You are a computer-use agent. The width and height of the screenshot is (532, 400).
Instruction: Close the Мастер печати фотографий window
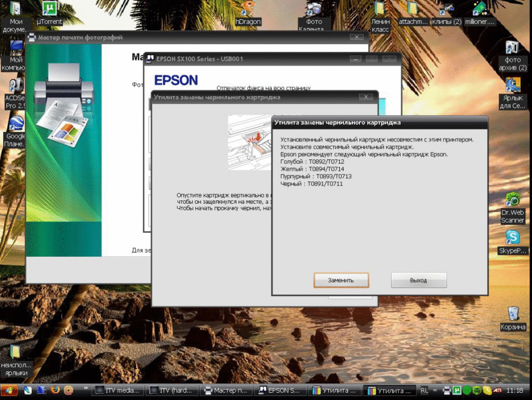coord(356,37)
